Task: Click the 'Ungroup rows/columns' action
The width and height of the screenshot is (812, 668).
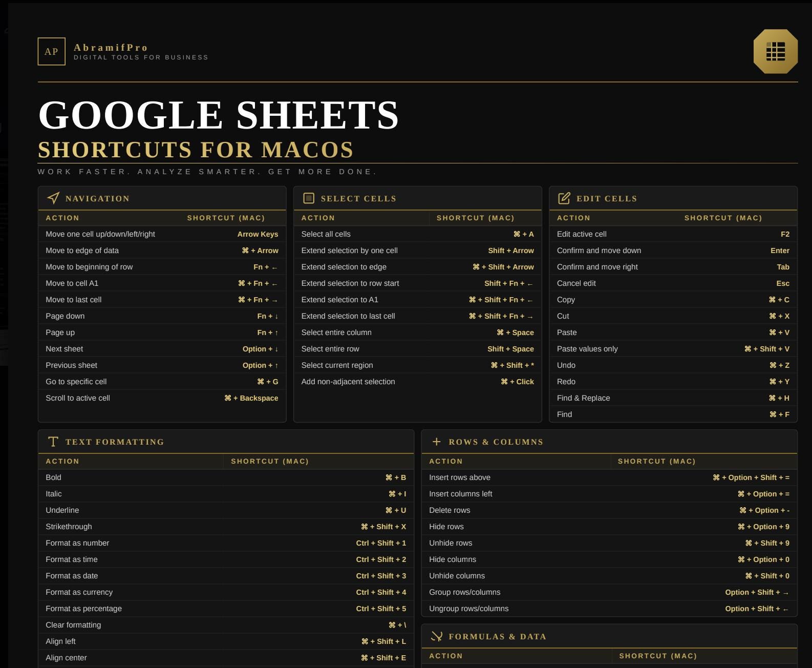Action: (x=469, y=609)
